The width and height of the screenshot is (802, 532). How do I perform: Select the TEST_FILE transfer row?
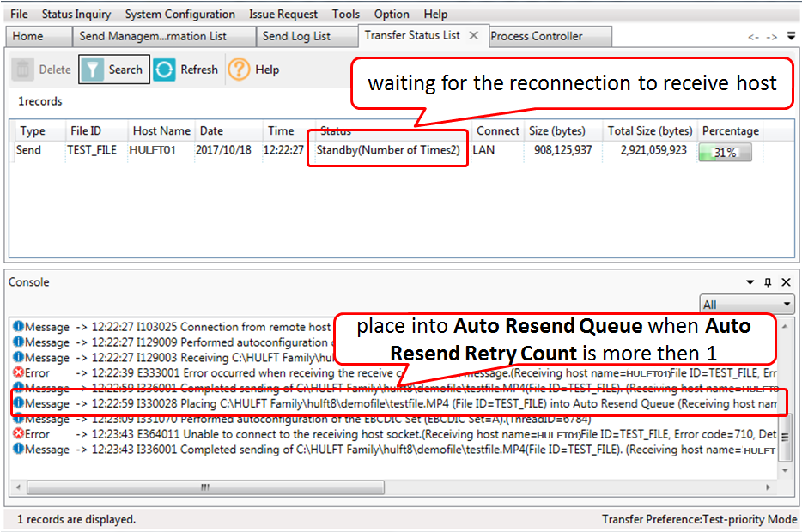[91, 151]
